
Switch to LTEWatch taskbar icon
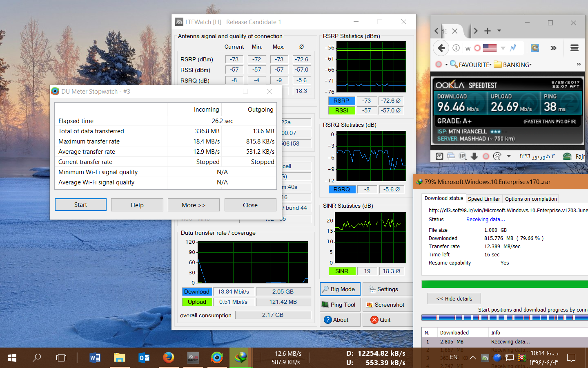[x=193, y=358]
